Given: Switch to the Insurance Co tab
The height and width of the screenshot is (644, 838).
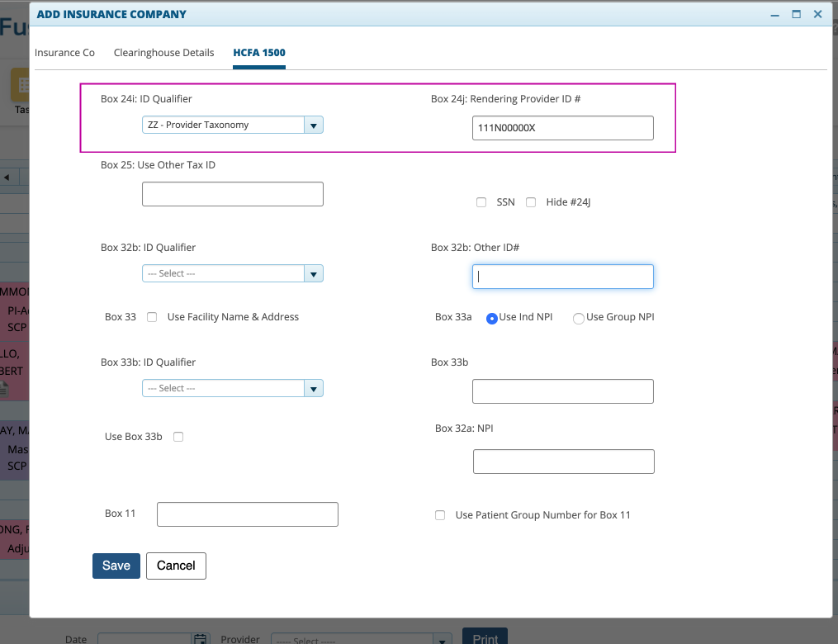Looking at the screenshot, I should (64, 51).
